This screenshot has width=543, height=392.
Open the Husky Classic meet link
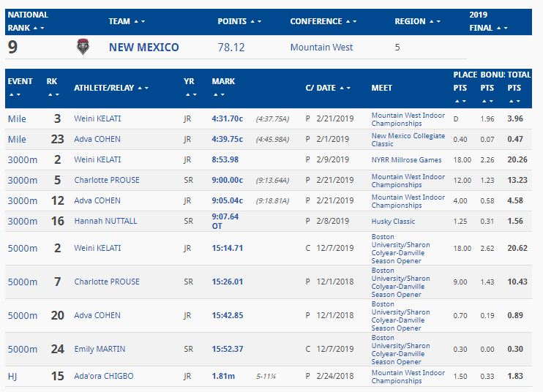393,222
